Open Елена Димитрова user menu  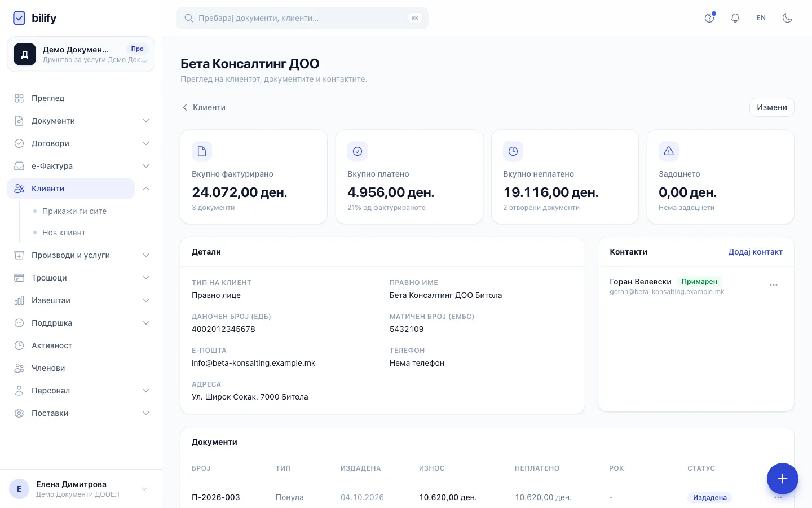(x=81, y=489)
